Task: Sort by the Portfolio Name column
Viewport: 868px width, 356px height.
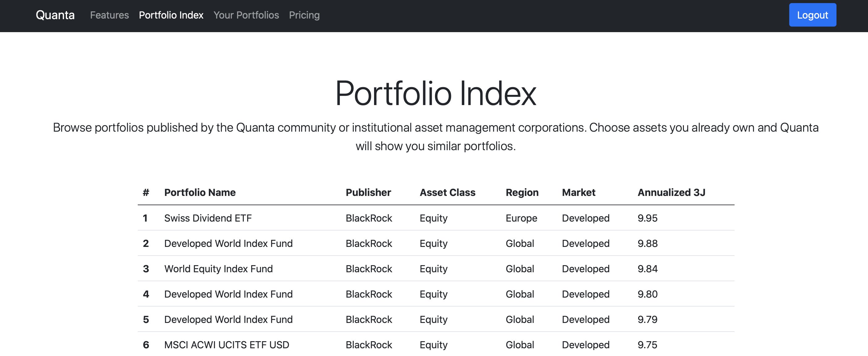Action: click(x=200, y=192)
